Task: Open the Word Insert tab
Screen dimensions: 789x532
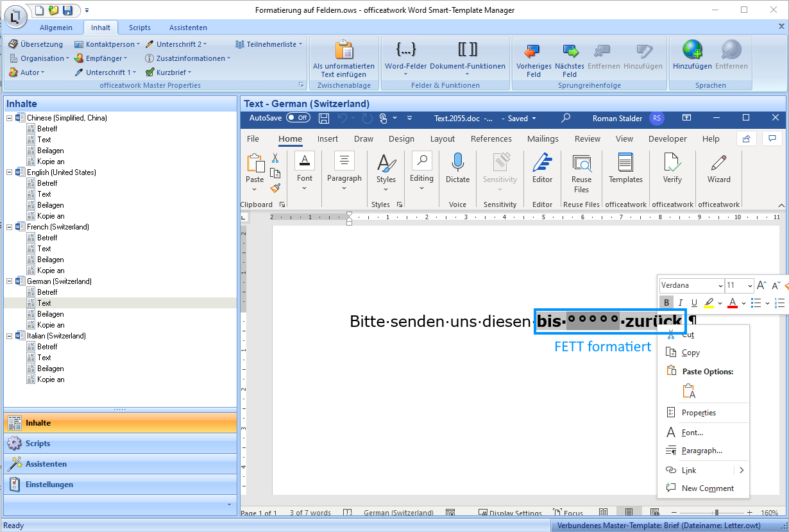Action: [327, 138]
